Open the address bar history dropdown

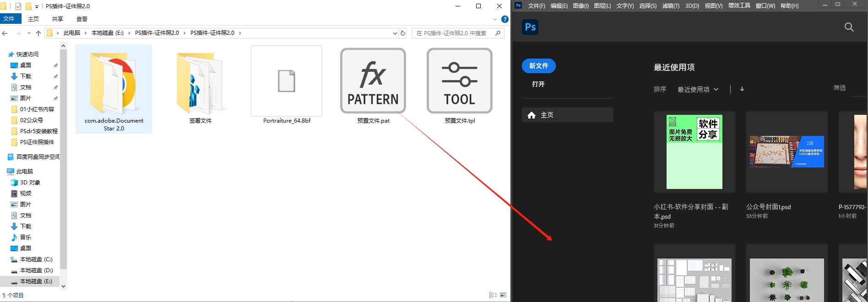pos(395,33)
